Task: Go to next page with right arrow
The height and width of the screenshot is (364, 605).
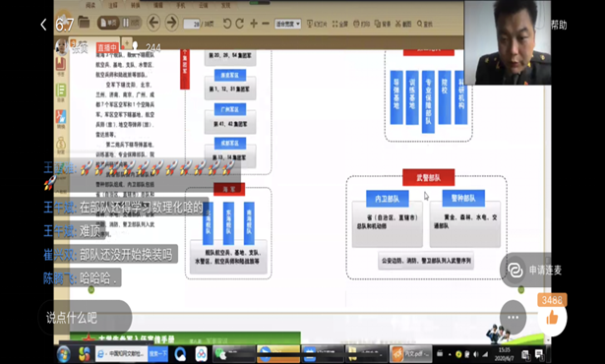Action: [x=171, y=23]
